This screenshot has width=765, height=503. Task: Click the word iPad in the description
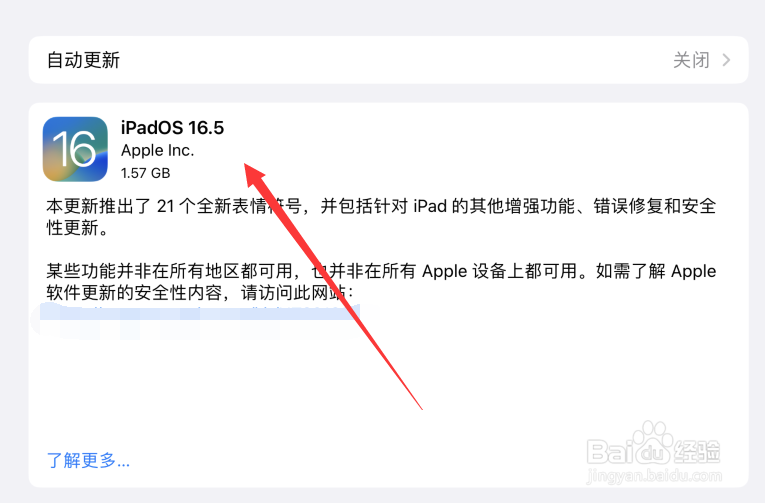click(430, 207)
